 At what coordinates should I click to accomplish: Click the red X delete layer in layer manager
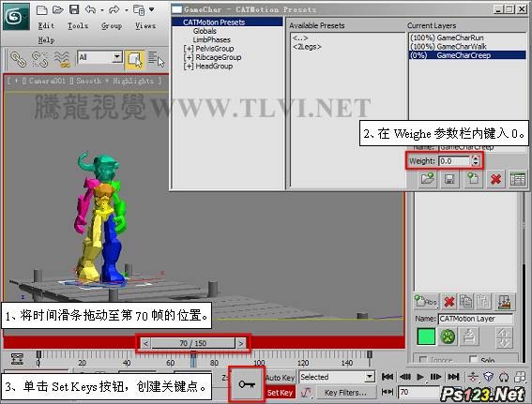click(x=449, y=301)
